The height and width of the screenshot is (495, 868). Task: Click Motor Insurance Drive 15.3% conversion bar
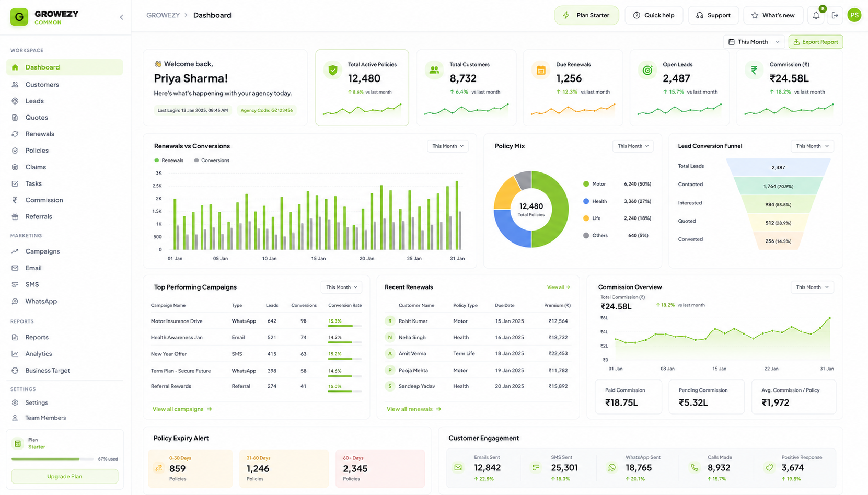(344, 326)
